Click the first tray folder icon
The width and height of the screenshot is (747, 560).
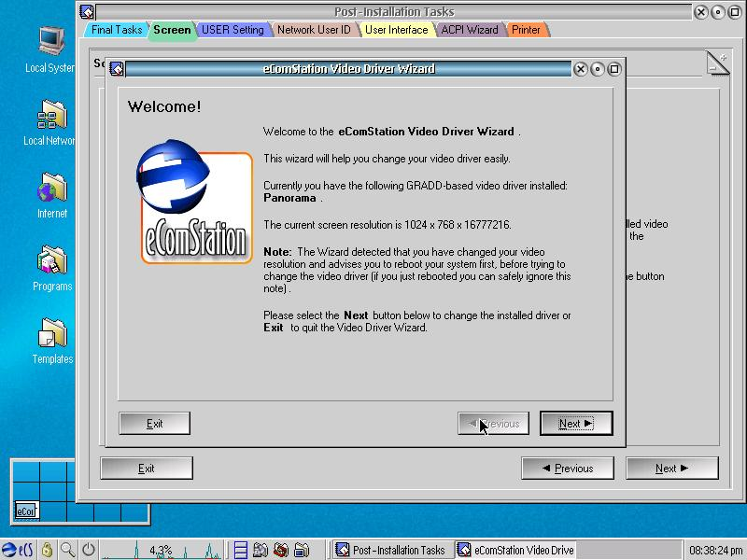pyautogui.click(x=261, y=550)
